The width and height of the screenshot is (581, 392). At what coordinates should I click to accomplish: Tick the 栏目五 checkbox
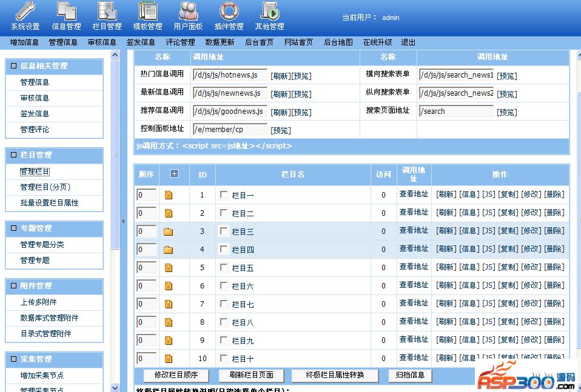click(224, 268)
